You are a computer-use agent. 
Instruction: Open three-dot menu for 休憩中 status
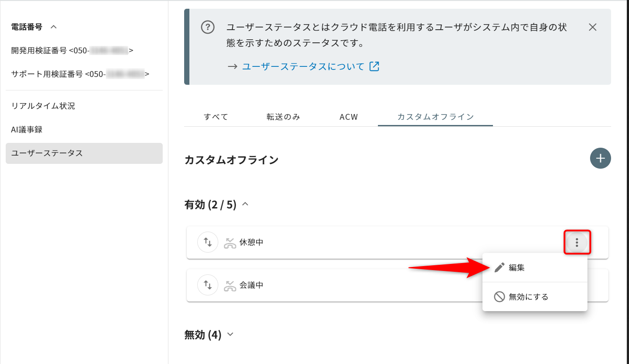[577, 242]
